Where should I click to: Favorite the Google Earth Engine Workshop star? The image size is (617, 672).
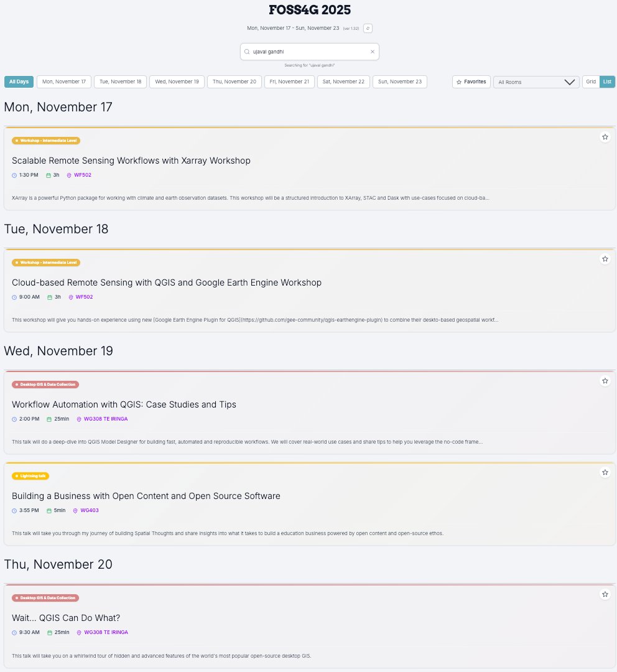tap(605, 259)
